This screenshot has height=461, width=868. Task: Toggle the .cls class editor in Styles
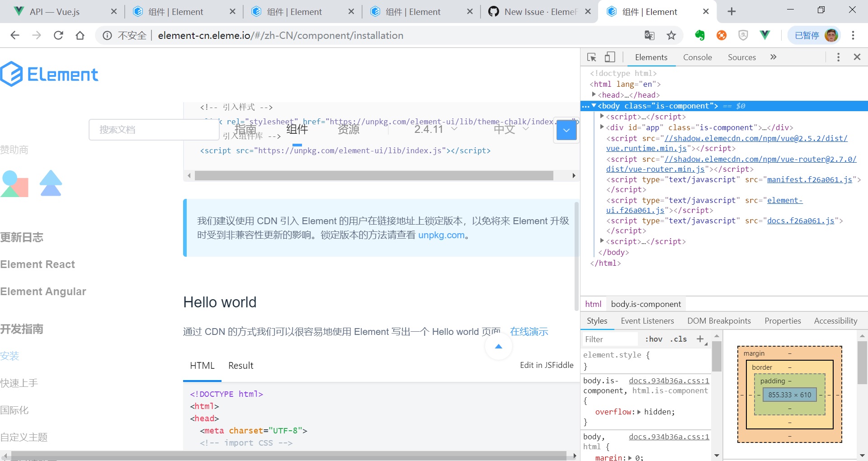pos(678,339)
